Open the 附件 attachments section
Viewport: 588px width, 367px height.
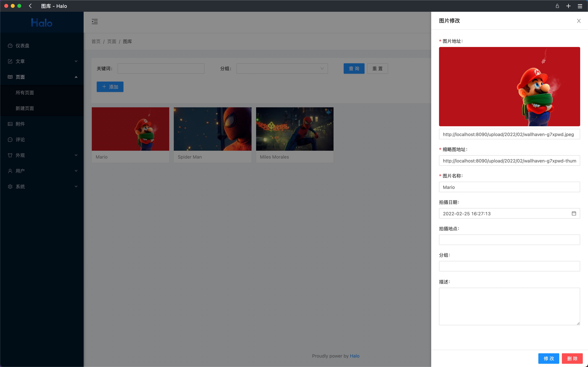point(20,124)
